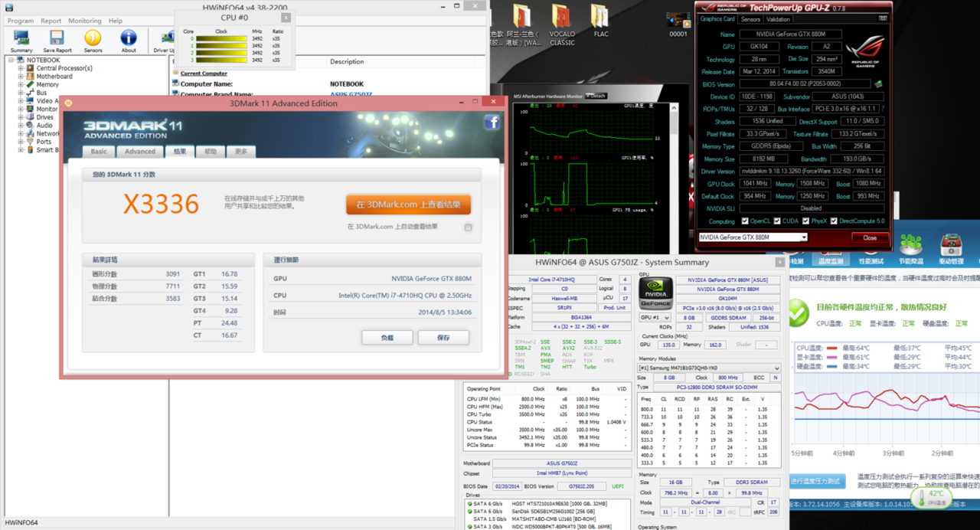Expand the Central Processor(s) tree node
Screen dimensions: 980x530
21,68
